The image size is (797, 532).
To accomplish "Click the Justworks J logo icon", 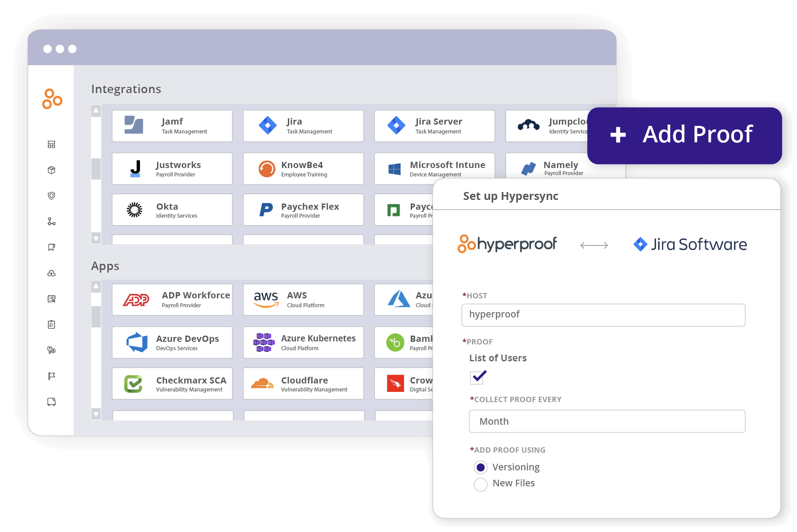I will coord(135,169).
